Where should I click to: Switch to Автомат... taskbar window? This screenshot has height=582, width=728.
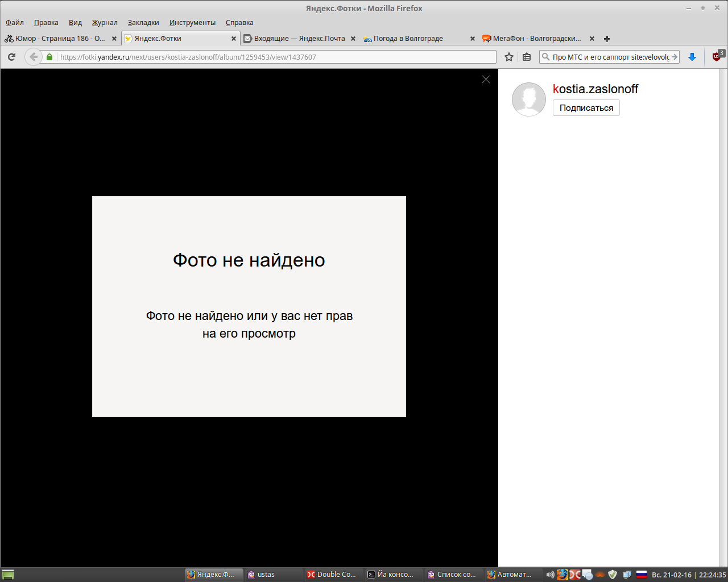point(514,575)
